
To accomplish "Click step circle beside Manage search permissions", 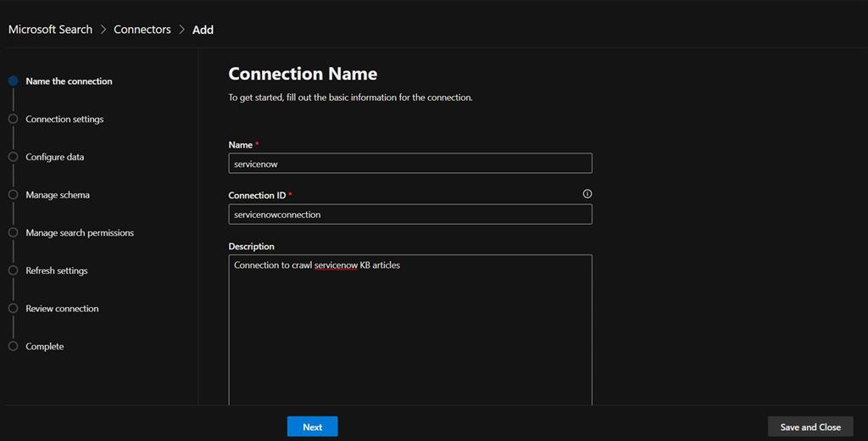I will 14,232.
